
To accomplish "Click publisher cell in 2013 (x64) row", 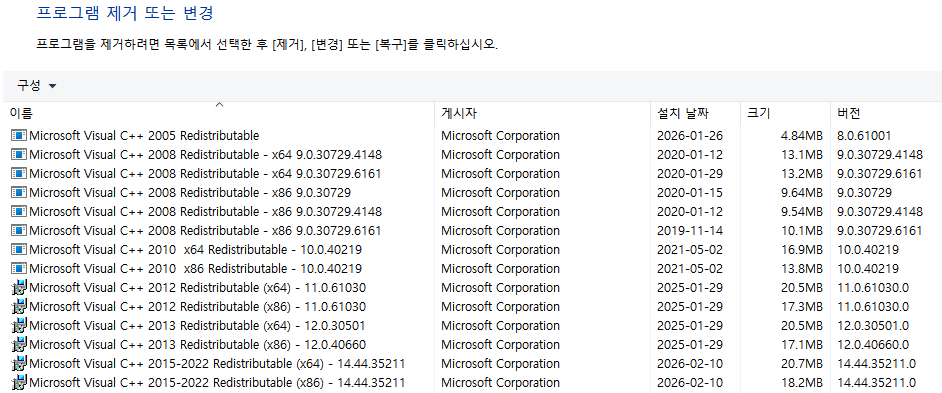I will click(x=500, y=326).
